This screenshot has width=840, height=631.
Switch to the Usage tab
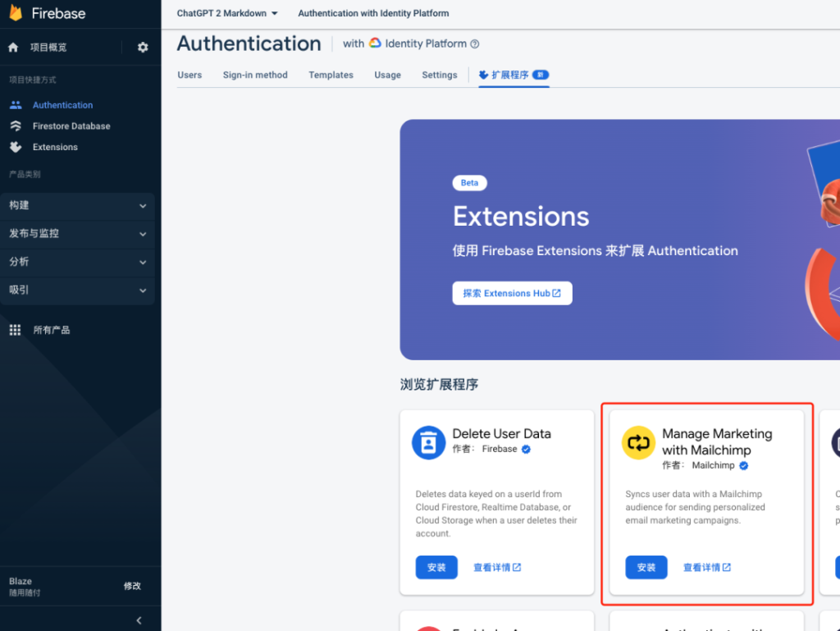pos(387,75)
